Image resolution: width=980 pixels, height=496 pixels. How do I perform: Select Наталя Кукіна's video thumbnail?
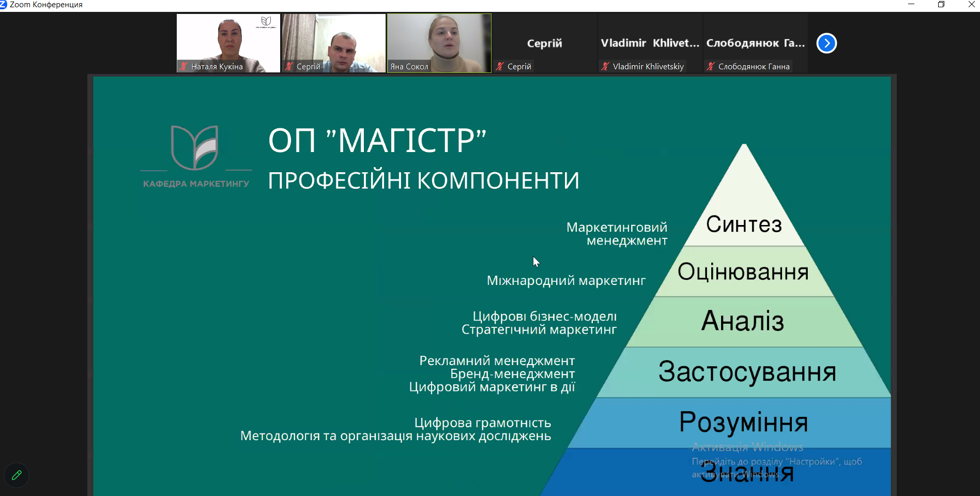tap(228, 43)
